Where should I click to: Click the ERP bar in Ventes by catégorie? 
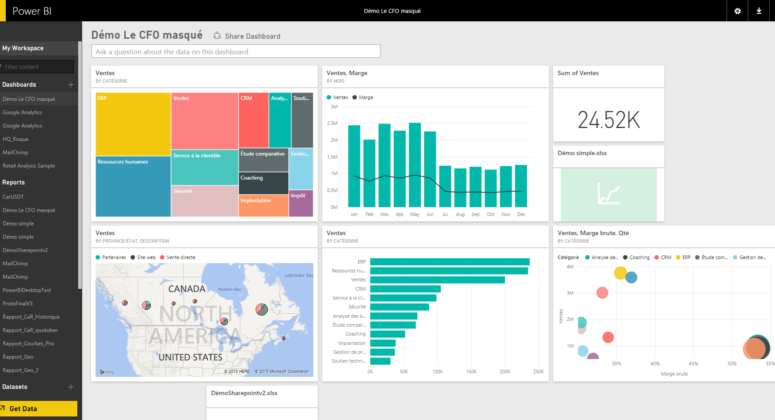(450, 262)
